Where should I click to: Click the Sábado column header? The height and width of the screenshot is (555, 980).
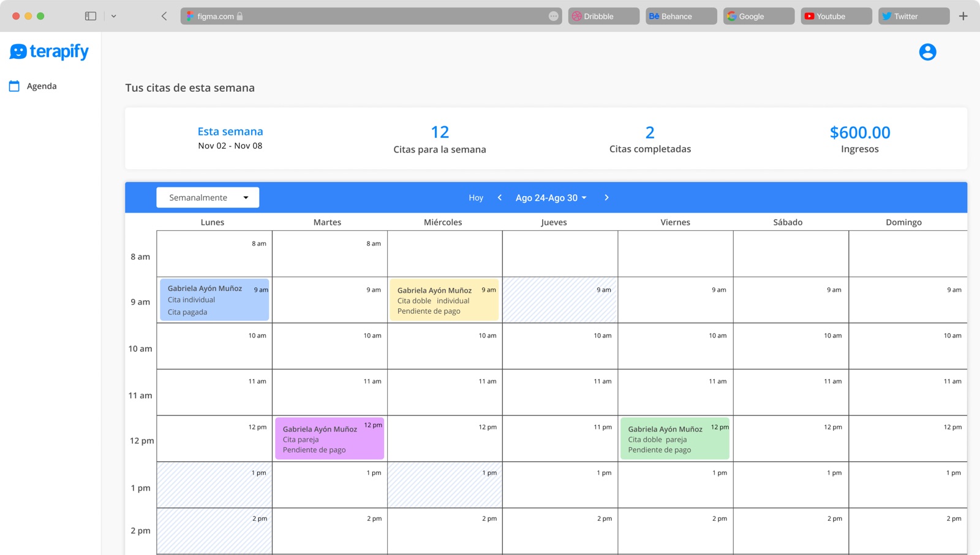pyautogui.click(x=788, y=222)
